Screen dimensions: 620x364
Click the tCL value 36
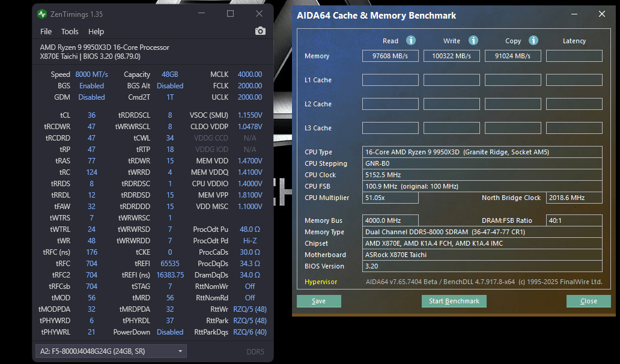(x=92, y=115)
